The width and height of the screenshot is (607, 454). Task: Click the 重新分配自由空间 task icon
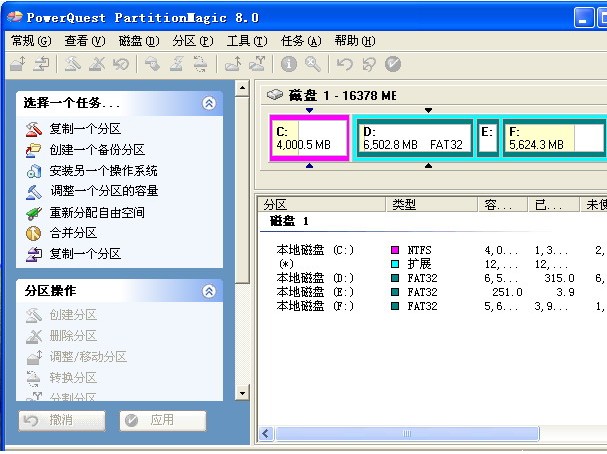click(x=34, y=213)
